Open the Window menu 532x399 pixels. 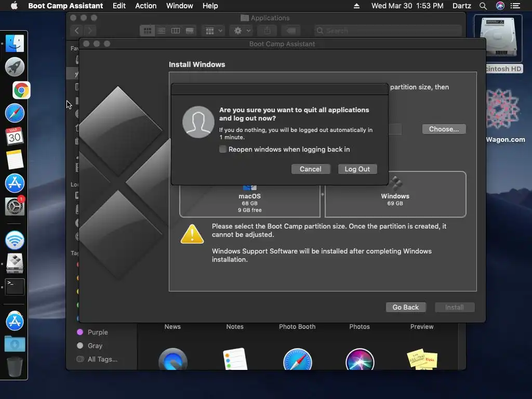tap(179, 6)
